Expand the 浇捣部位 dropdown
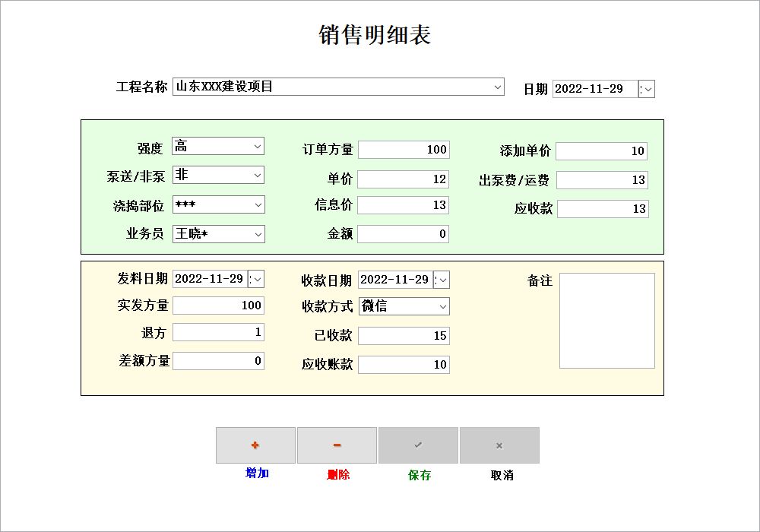Screen dimensions: 760x532 click(x=258, y=205)
